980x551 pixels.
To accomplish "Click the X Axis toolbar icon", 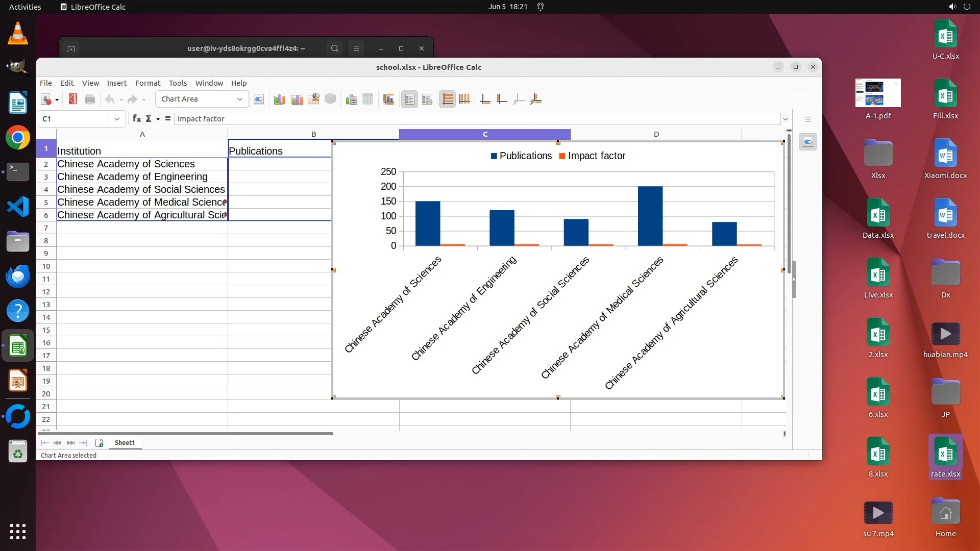I will coord(485,99).
